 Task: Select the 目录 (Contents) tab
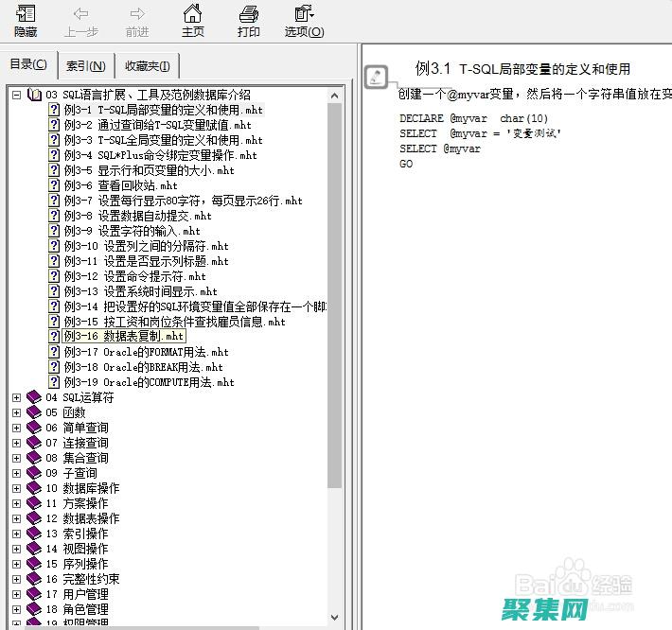click(27, 64)
